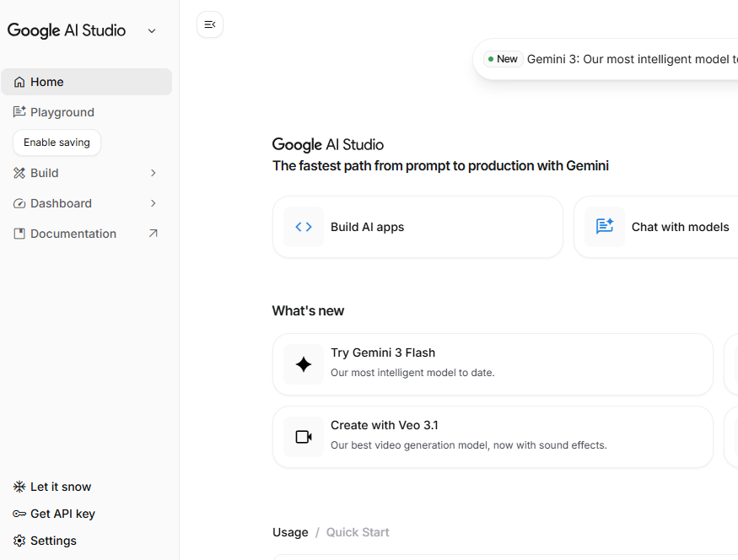
Task: Toggle the Let it snow effect
Action: point(52,487)
